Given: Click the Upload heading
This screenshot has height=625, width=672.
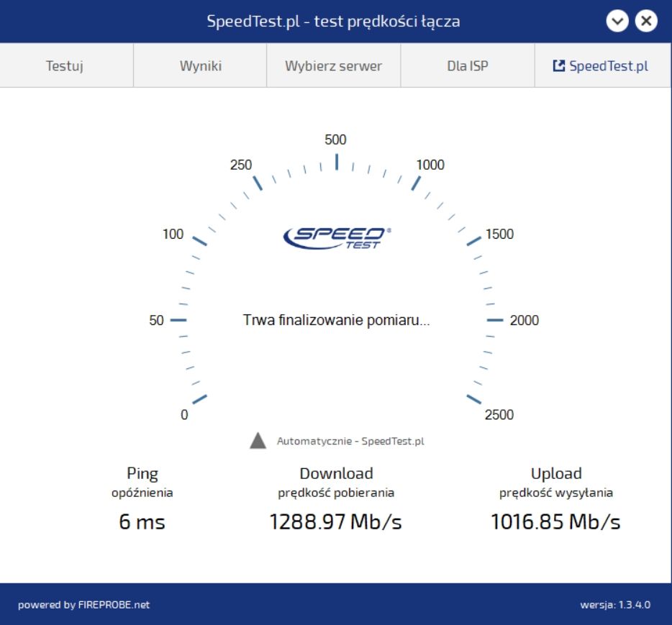Looking at the screenshot, I should pos(556,474).
